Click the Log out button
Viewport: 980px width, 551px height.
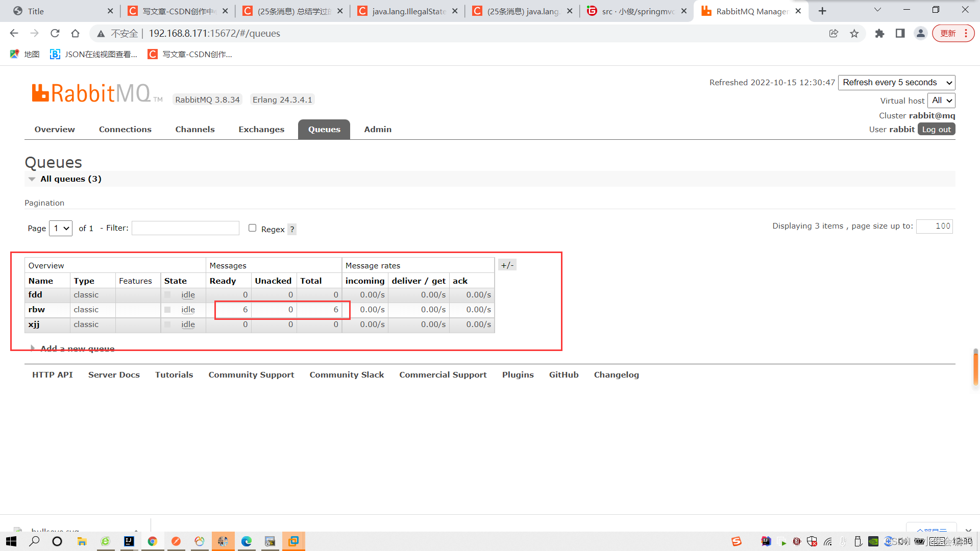click(x=936, y=130)
